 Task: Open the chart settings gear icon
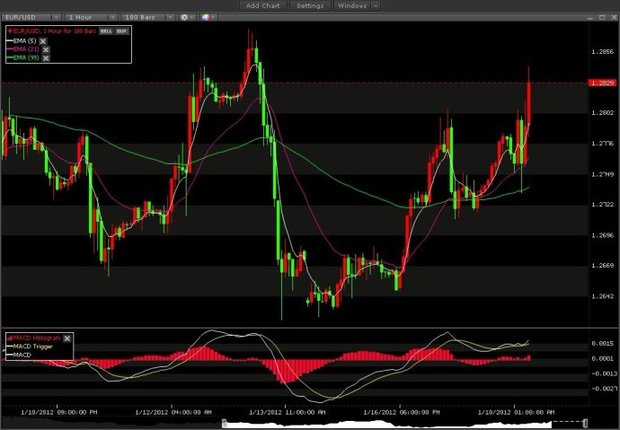click(x=186, y=18)
